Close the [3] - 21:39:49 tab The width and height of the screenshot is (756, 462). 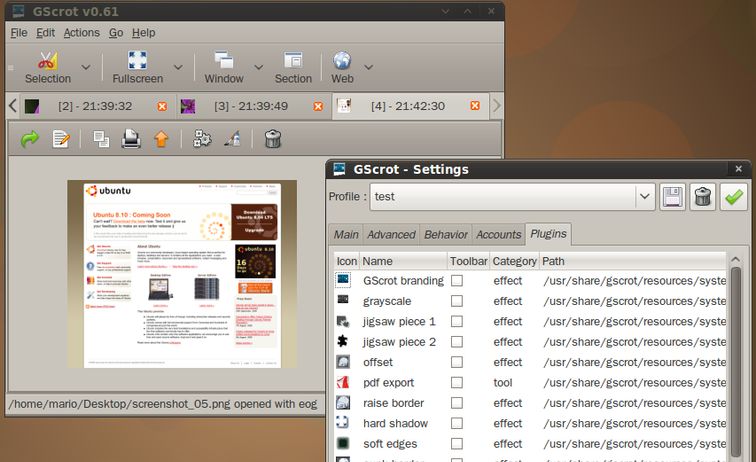tap(318, 106)
